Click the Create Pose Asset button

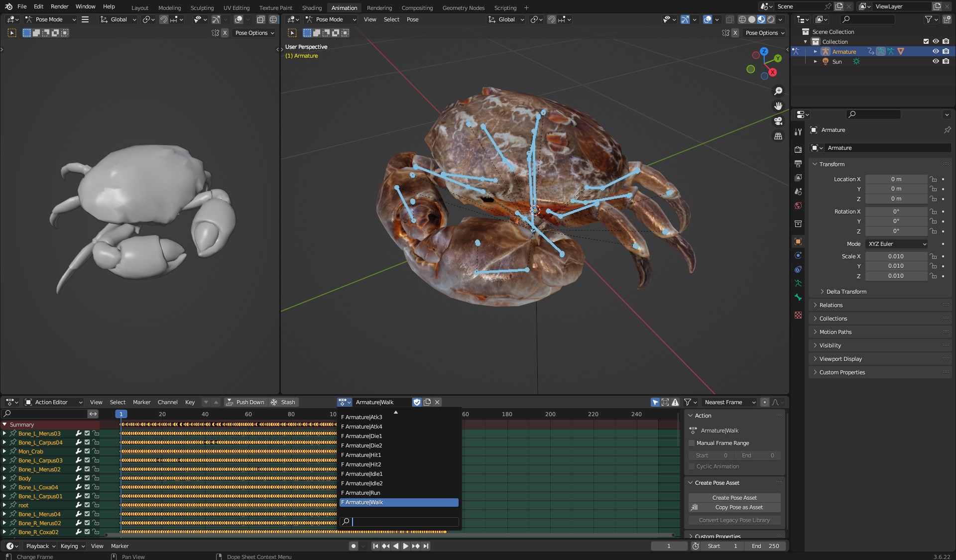click(734, 498)
